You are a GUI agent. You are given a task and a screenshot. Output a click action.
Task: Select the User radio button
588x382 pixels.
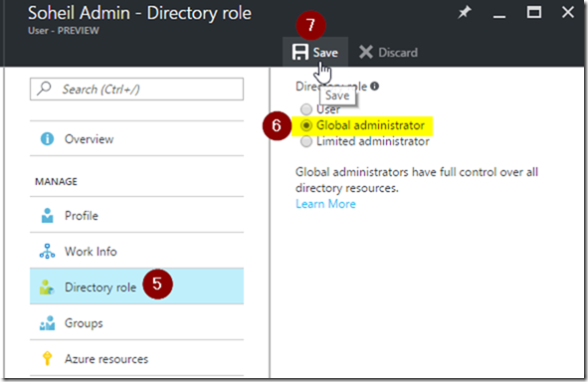coord(306,109)
